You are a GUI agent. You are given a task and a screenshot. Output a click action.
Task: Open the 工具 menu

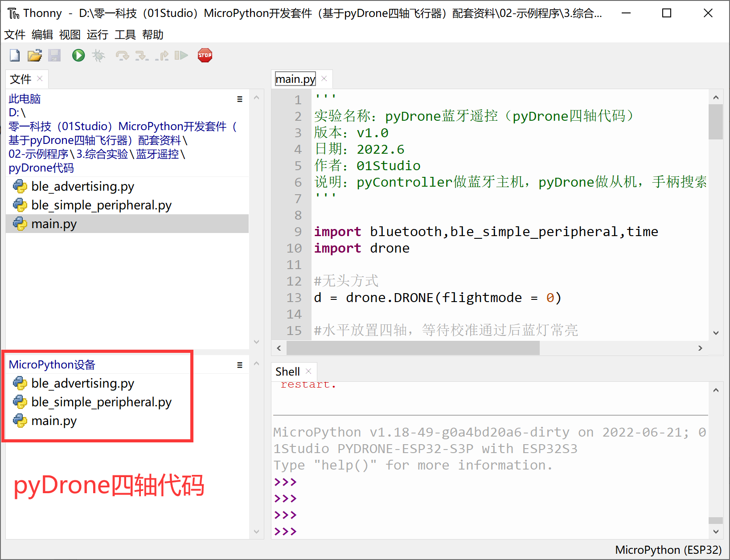pyautogui.click(x=125, y=34)
